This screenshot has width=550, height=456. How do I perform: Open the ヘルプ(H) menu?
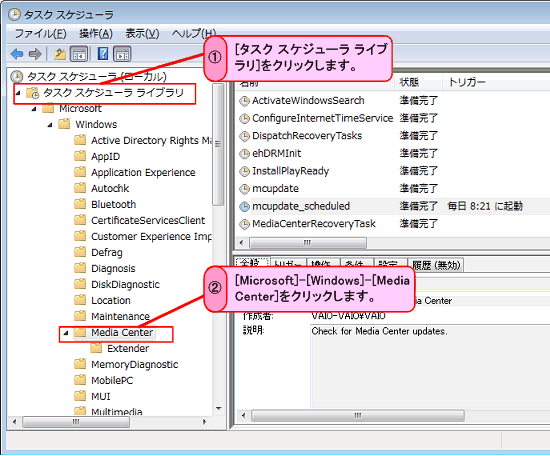pos(194,34)
